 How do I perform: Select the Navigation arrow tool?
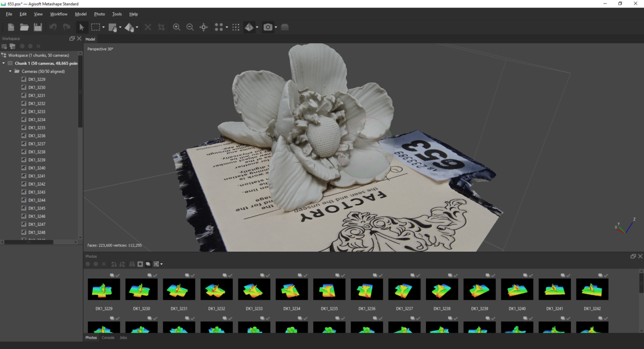(81, 27)
